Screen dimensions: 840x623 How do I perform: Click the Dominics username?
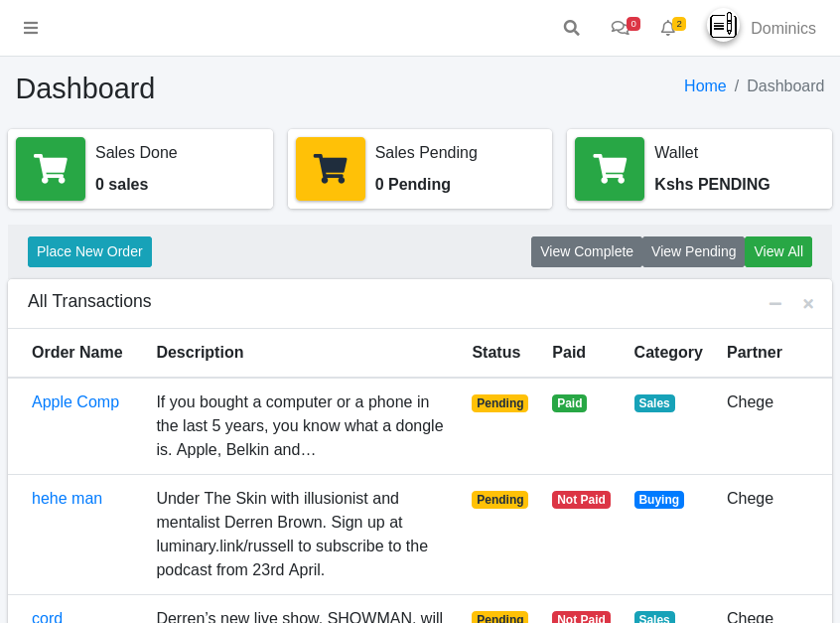tap(783, 29)
